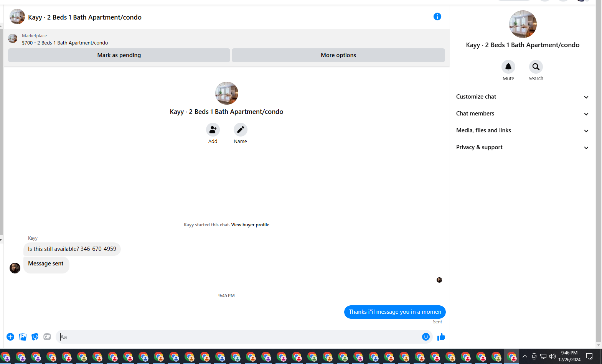Open Windows notification center icon

pos(589,356)
